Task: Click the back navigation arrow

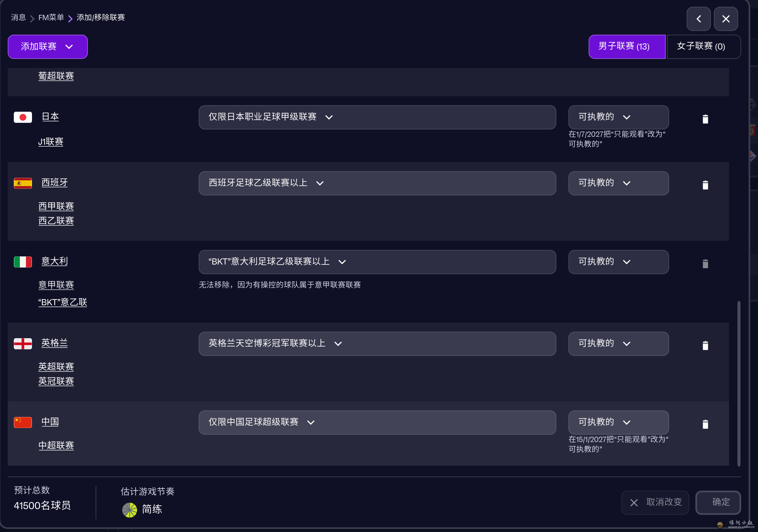Action: (x=699, y=19)
